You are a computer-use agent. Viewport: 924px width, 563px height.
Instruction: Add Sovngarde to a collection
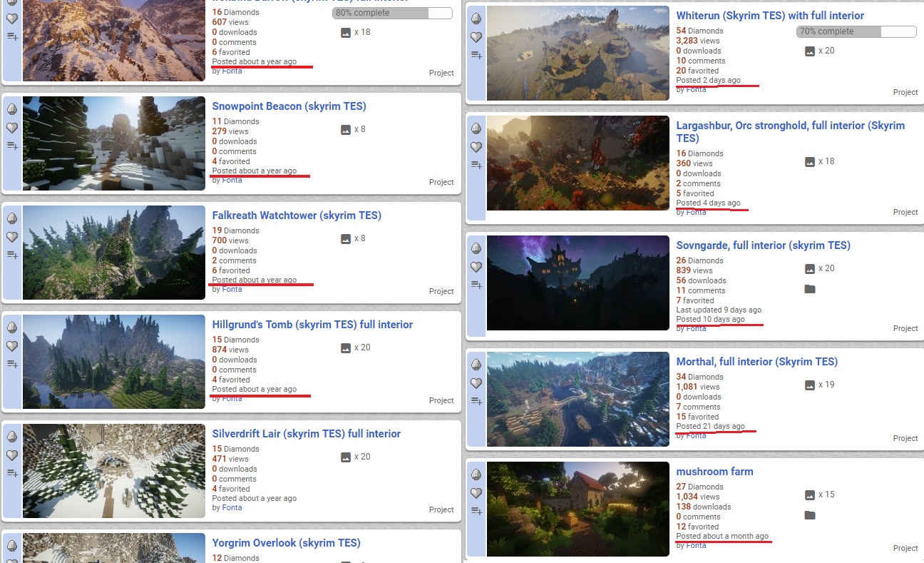point(476,285)
